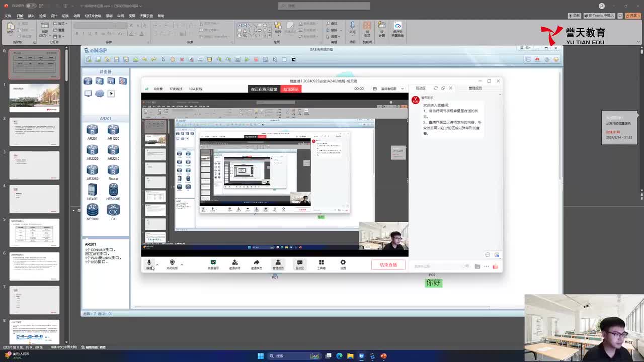Open the three-dot more options in chat
The width and height of the screenshot is (644, 362).
pyautogui.click(x=487, y=266)
